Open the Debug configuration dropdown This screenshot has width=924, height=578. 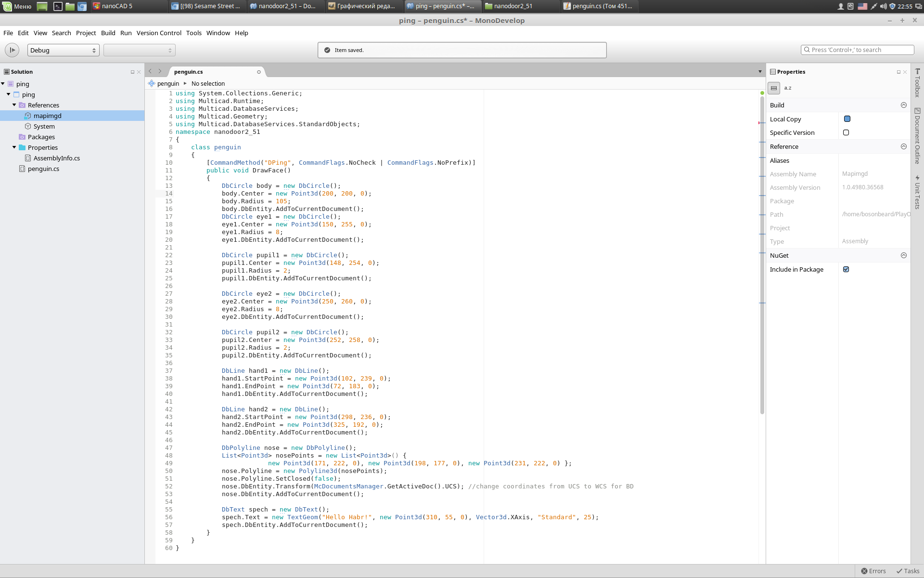pos(62,49)
